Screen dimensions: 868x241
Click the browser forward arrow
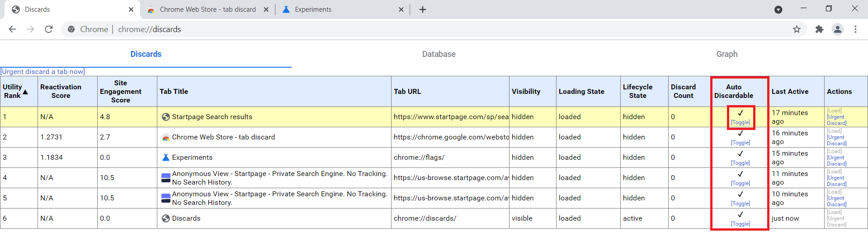[x=30, y=29]
